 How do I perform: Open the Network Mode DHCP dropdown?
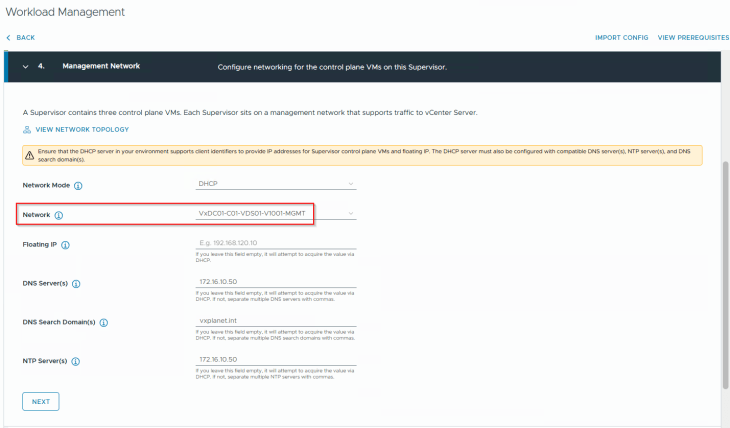tap(277, 184)
